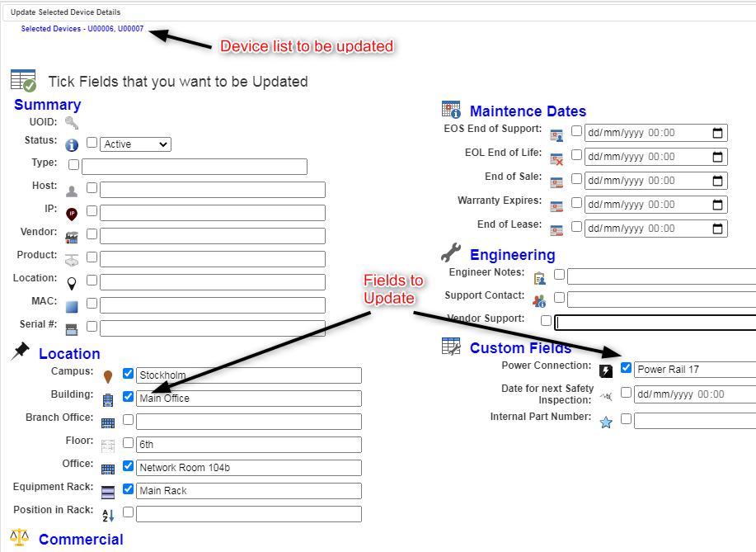The height and width of the screenshot is (552, 756).
Task: Click the Update Selected Device Details title
Action: [x=66, y=12]
